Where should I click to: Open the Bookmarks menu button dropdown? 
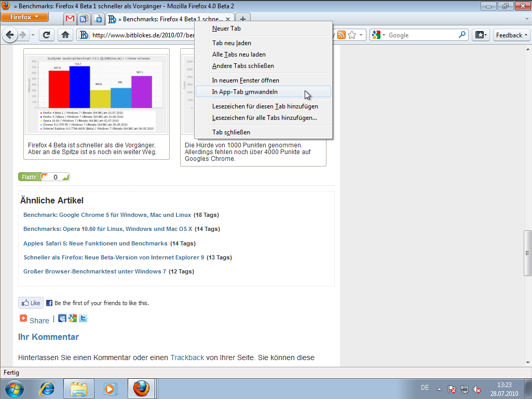click(481, 35)
